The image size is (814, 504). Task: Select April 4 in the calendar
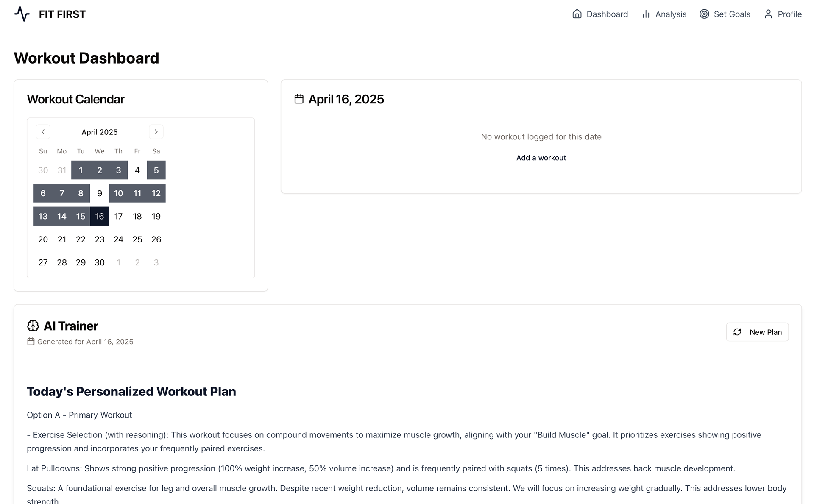[x=137, y=170]
